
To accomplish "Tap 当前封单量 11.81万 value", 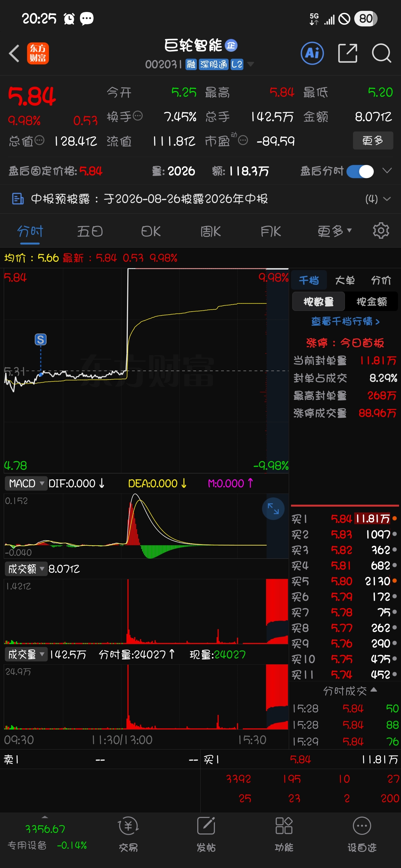I will tap(378, 360).
